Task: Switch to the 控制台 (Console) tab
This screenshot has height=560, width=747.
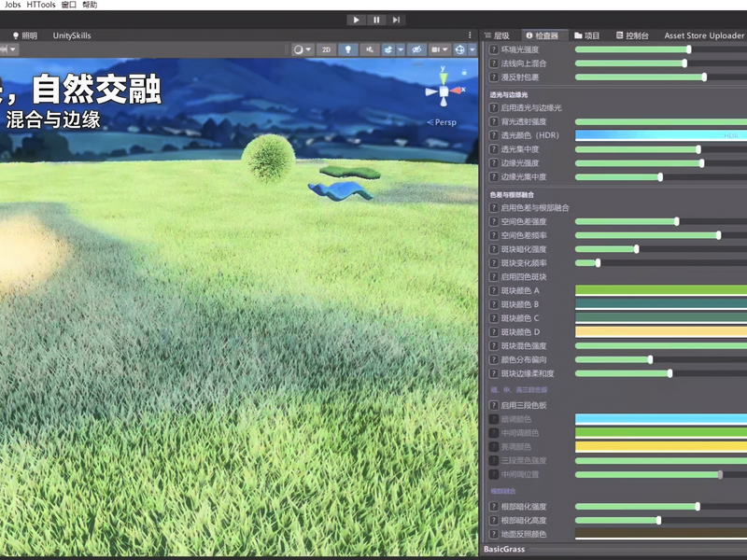Action: pyautogui.click(x=633, y=35)
